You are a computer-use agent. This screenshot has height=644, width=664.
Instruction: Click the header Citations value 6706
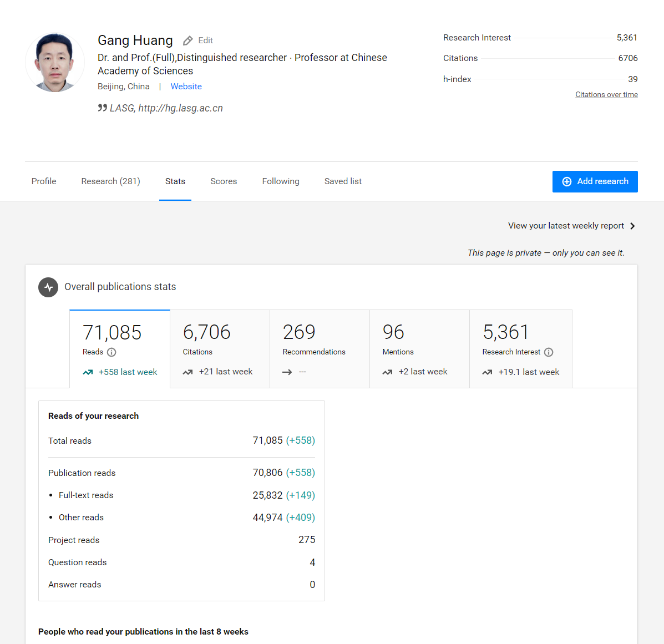tap(627, 58)
